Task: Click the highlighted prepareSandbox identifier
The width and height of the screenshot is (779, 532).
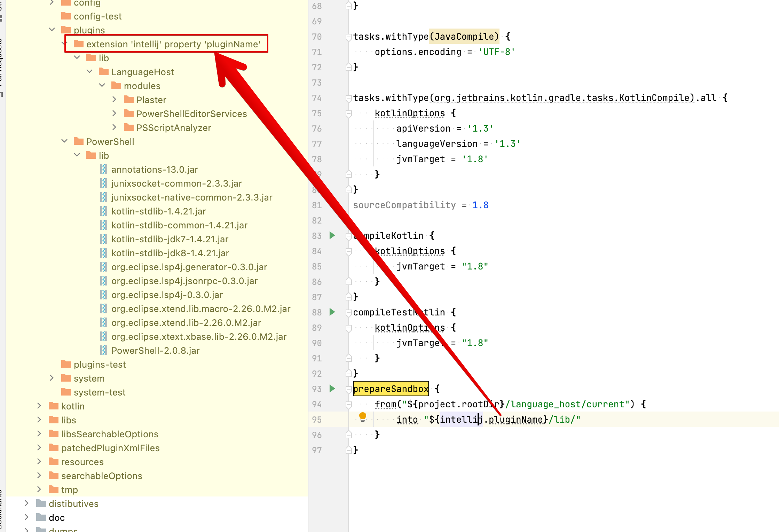Action: point(391,389)
